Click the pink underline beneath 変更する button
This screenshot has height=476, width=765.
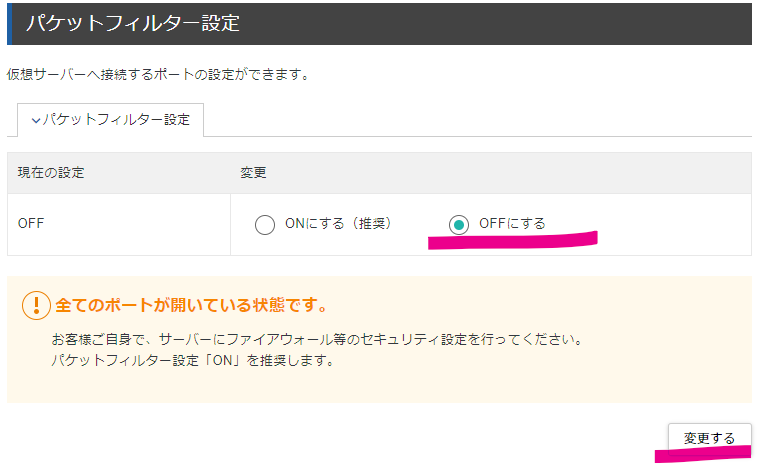[x=703, y=454]
